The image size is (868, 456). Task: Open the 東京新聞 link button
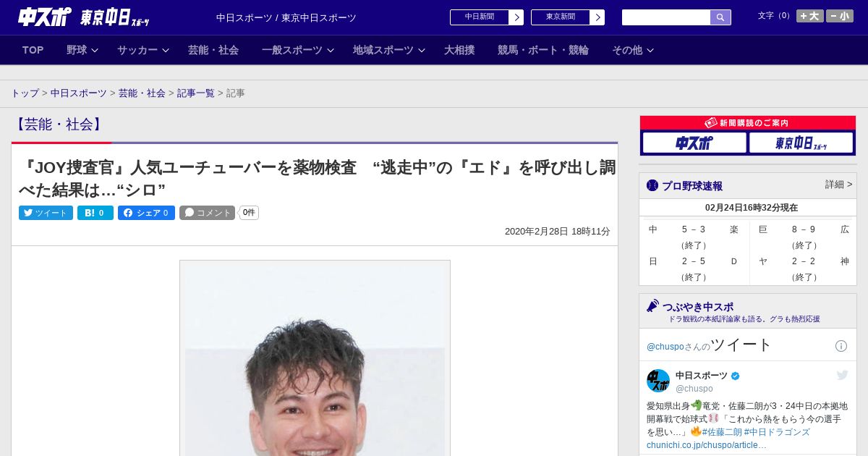coord(560,17)
